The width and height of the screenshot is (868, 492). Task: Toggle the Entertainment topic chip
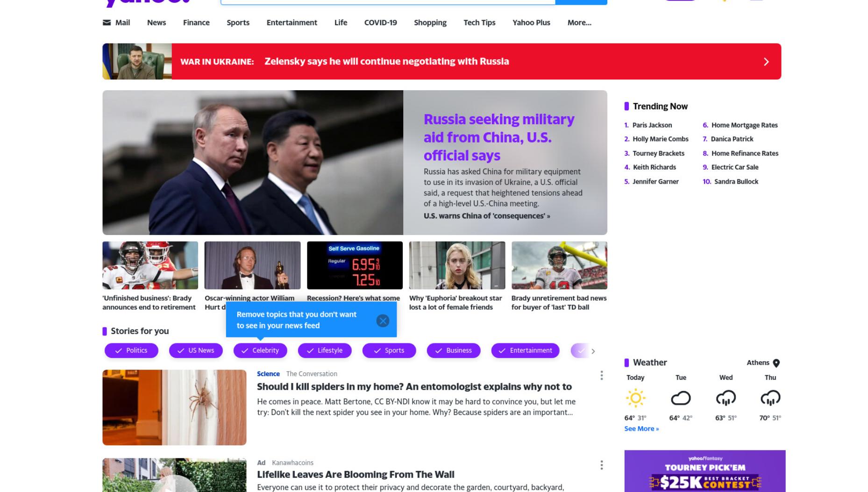coord(525,350)
